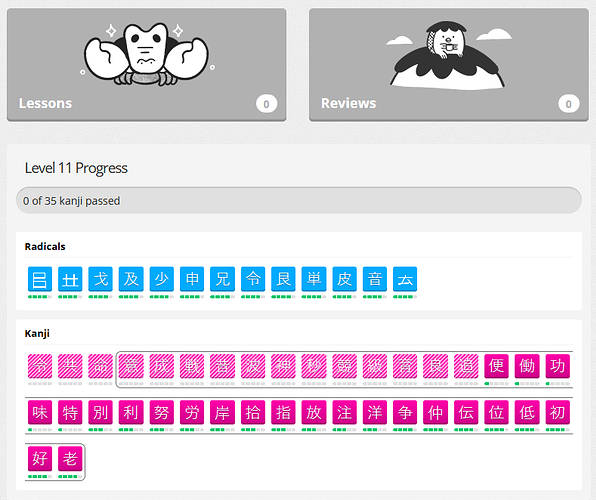596x500 pixels.
Task: Open the 戈 radical tile
Action: pos(101,279)
